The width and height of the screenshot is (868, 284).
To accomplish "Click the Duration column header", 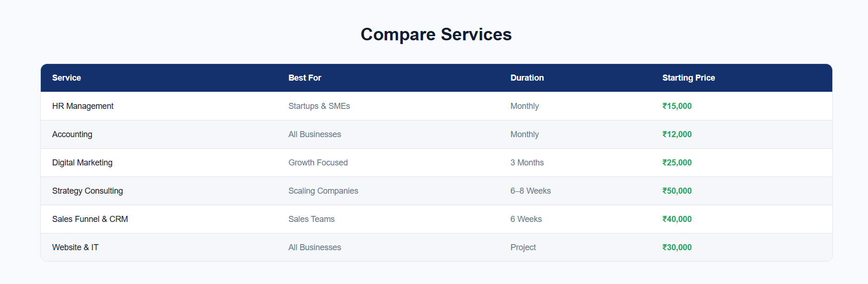I will [x=527, y=78].
